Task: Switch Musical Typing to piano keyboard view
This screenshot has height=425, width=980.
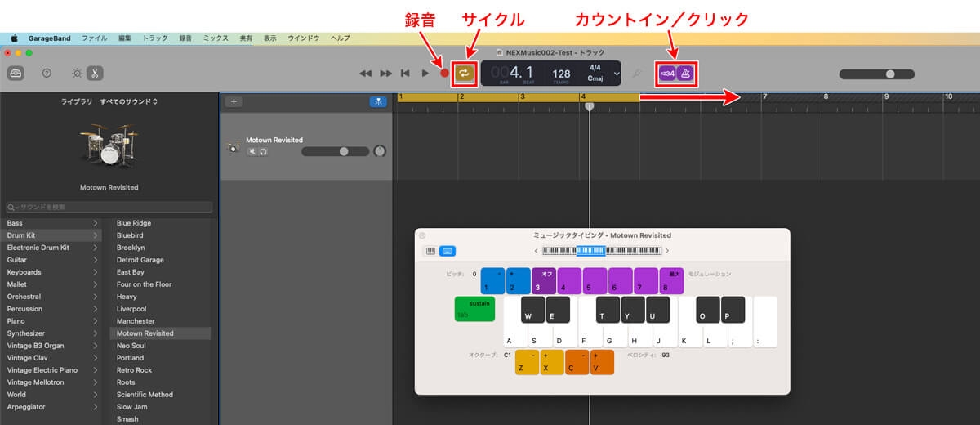Action: pos(430,251)
